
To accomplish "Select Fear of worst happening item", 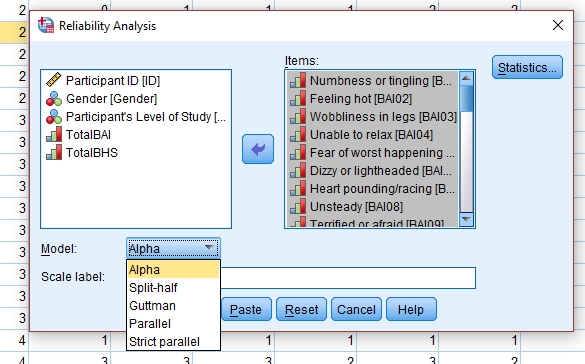I will (x=372, y=152).
